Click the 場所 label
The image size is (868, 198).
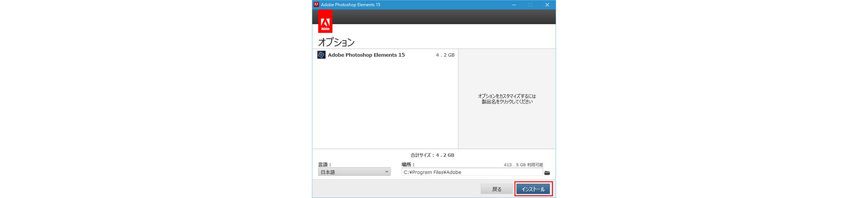click(x=408, y=165)
